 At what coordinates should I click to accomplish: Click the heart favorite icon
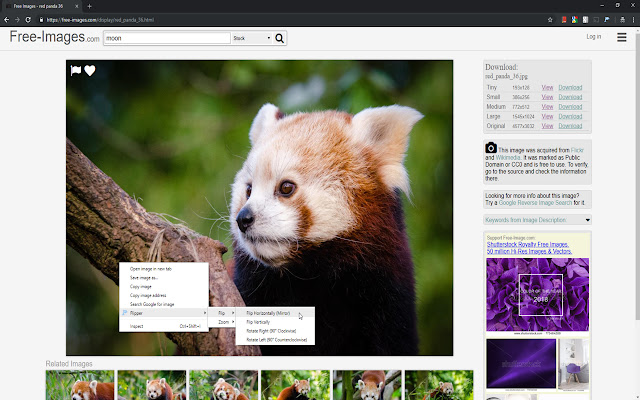click(90, 70)
